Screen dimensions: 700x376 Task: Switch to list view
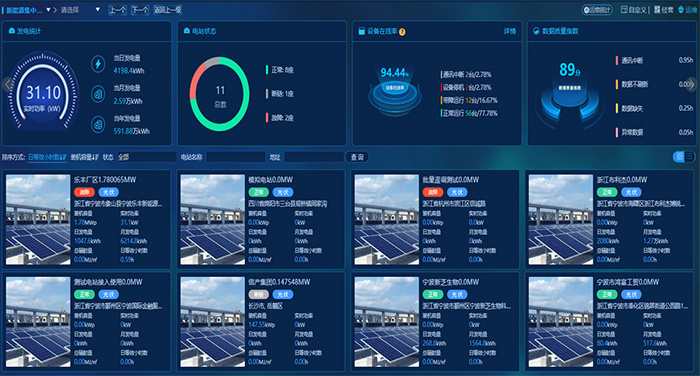690,156
